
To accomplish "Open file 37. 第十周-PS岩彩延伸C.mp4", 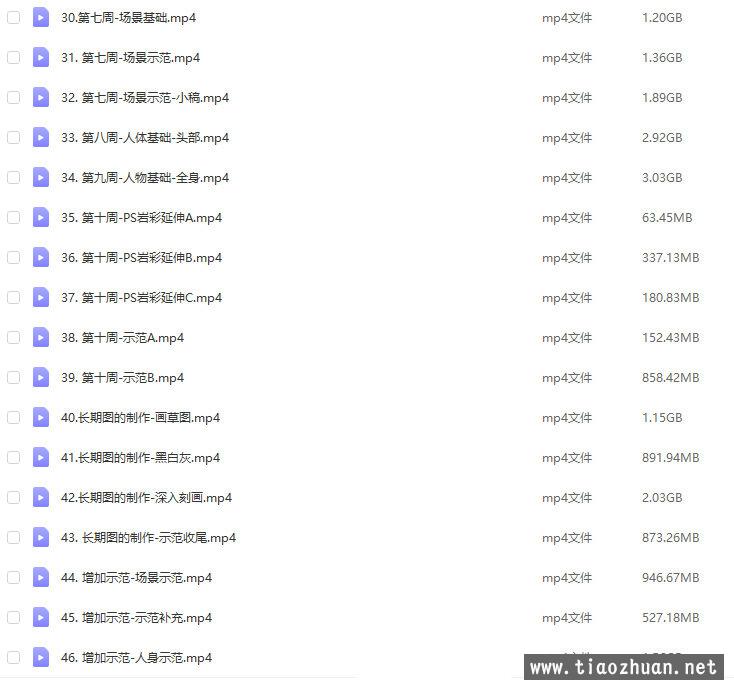I will pyautogui.click(x=141, y=298).
